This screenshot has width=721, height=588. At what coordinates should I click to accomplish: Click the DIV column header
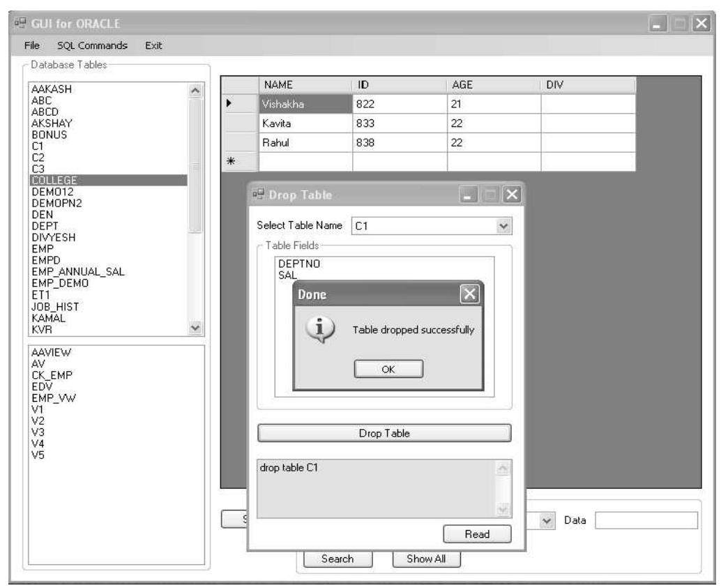(x=588, y=84)
